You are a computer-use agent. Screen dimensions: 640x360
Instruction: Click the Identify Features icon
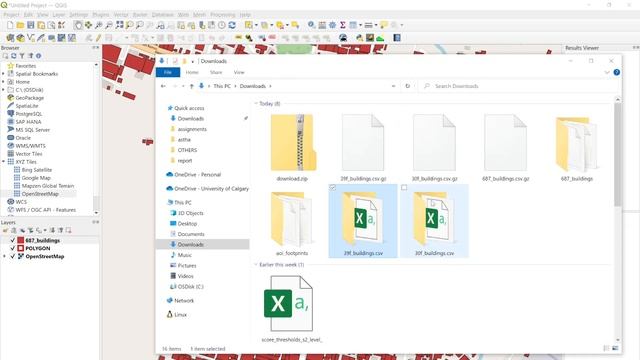(x=311, y=25)
